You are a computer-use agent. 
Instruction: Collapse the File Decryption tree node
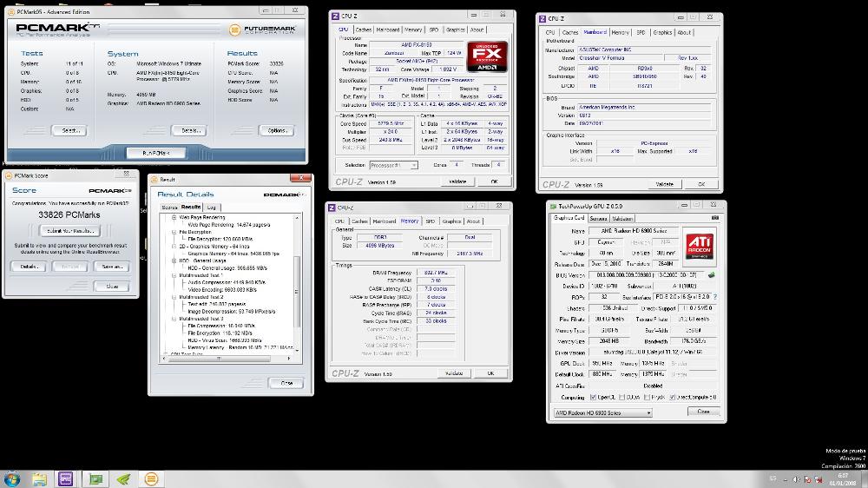[x=174, y=232]
